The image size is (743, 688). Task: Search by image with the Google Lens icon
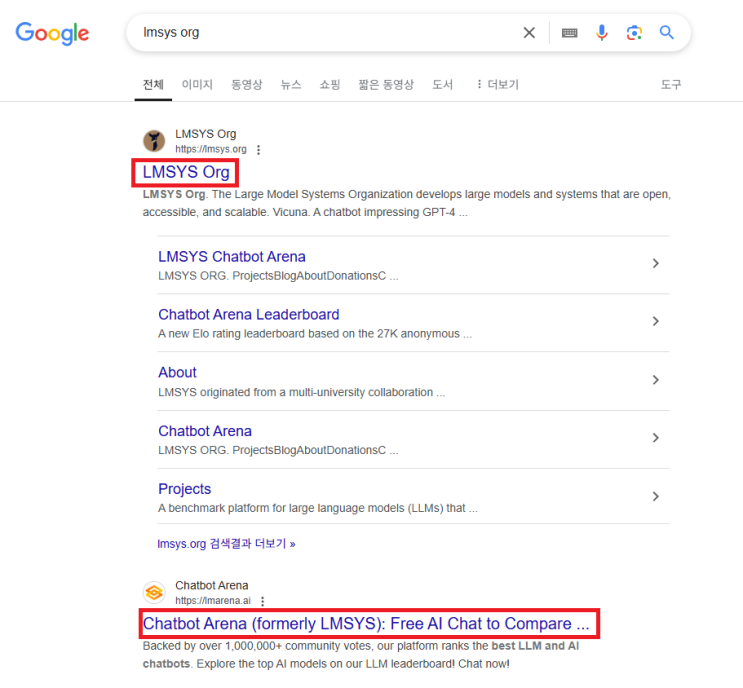634,33
